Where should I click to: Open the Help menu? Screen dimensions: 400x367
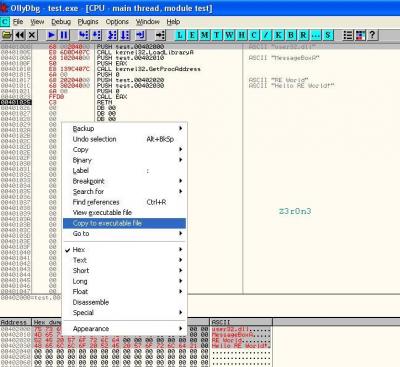point(173,22)
